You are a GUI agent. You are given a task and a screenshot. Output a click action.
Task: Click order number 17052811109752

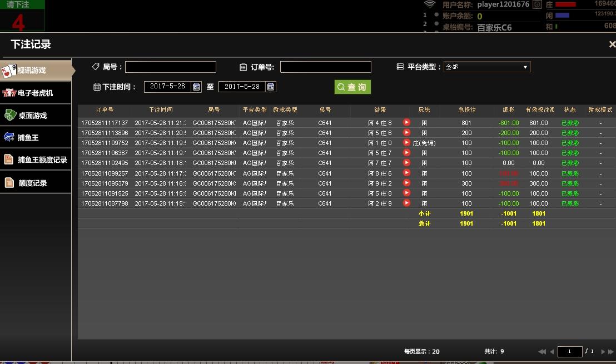point(105,143)
